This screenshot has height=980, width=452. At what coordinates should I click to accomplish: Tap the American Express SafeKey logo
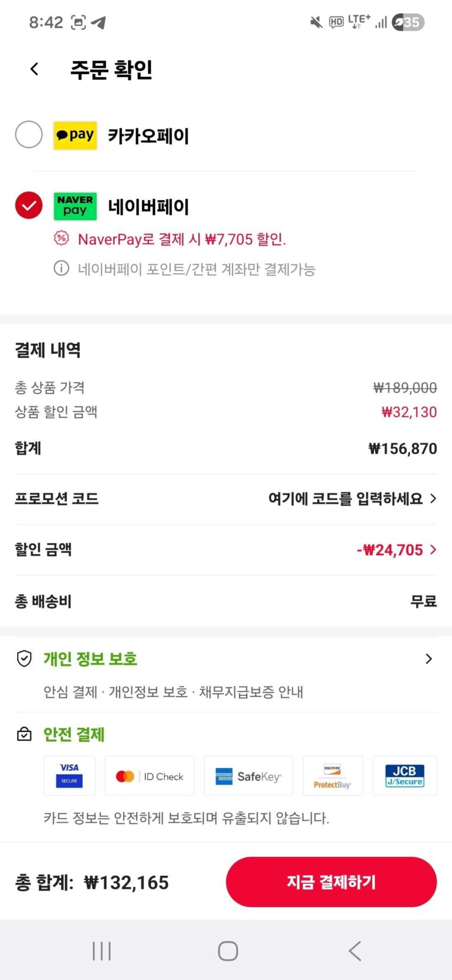(248, 776)
